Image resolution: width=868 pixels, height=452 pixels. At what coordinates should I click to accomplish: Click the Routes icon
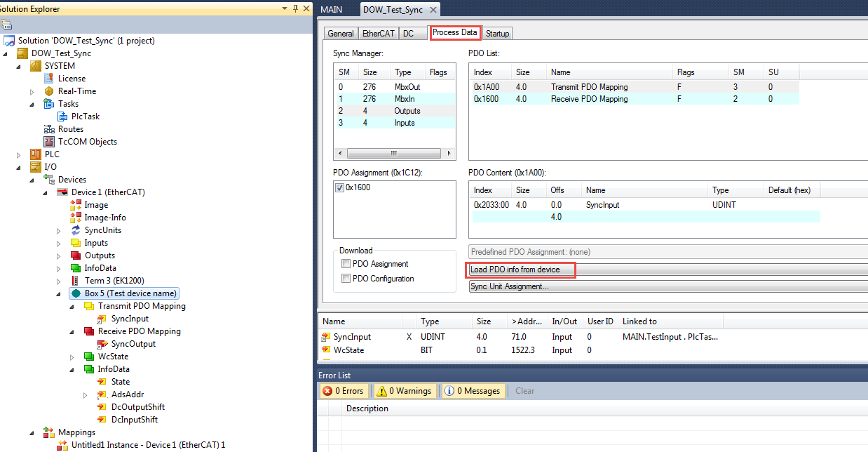pos(49,129)
